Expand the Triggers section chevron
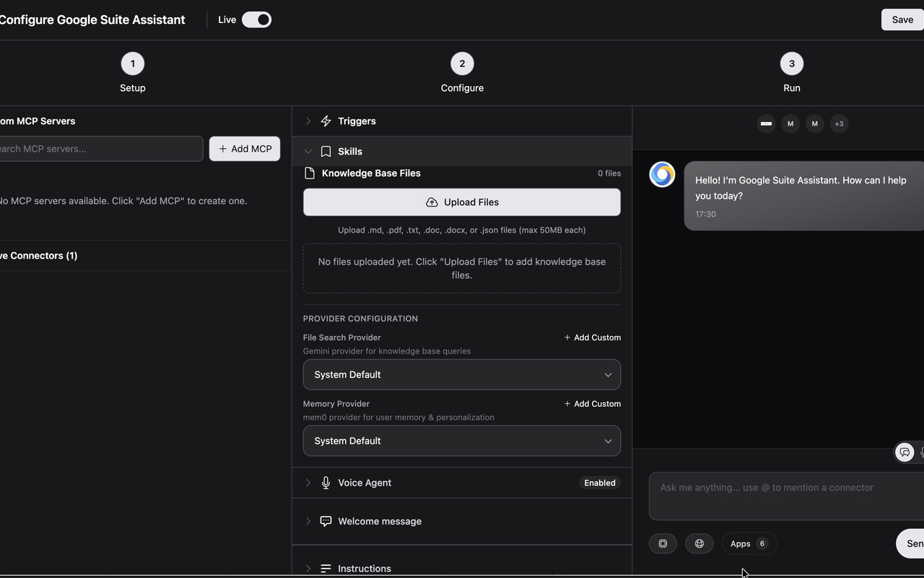Screen dimensions: 924x578 (308, 121)
